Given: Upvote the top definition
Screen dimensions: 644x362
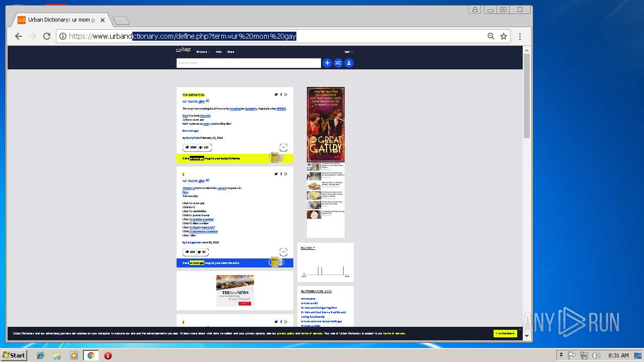Looking at the screenshot, I should pos(190,147).
